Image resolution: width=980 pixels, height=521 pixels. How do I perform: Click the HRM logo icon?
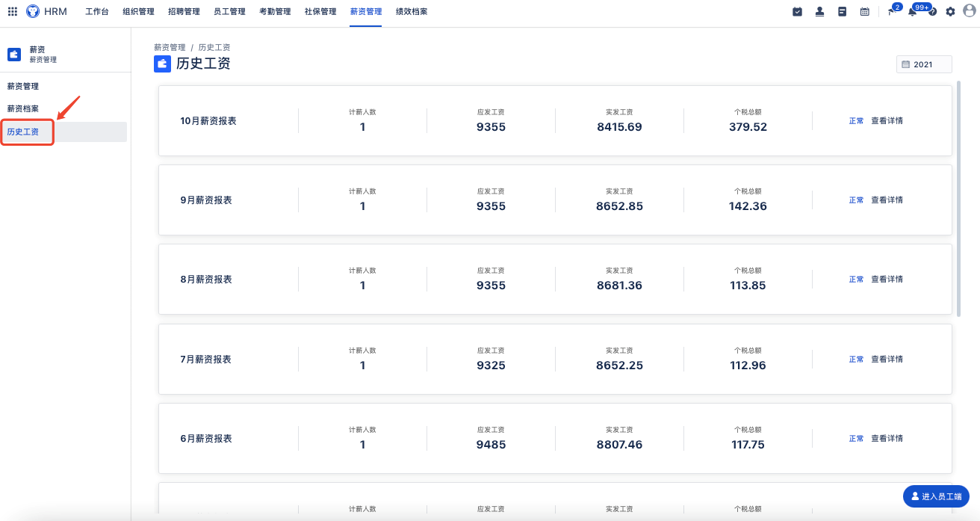[33, 11]
